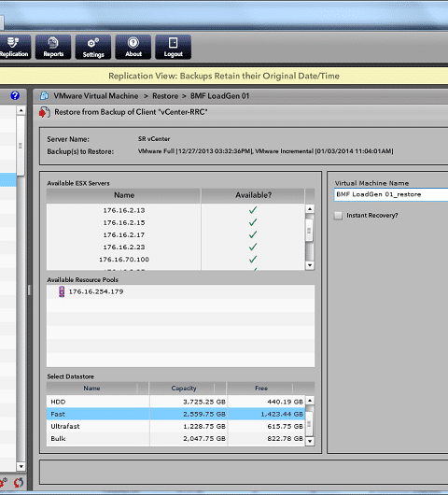Click the availability checkmark for 176.16.2.23
Image resolution: width=448 pixels, height=495 pixels.
(253, 247)
